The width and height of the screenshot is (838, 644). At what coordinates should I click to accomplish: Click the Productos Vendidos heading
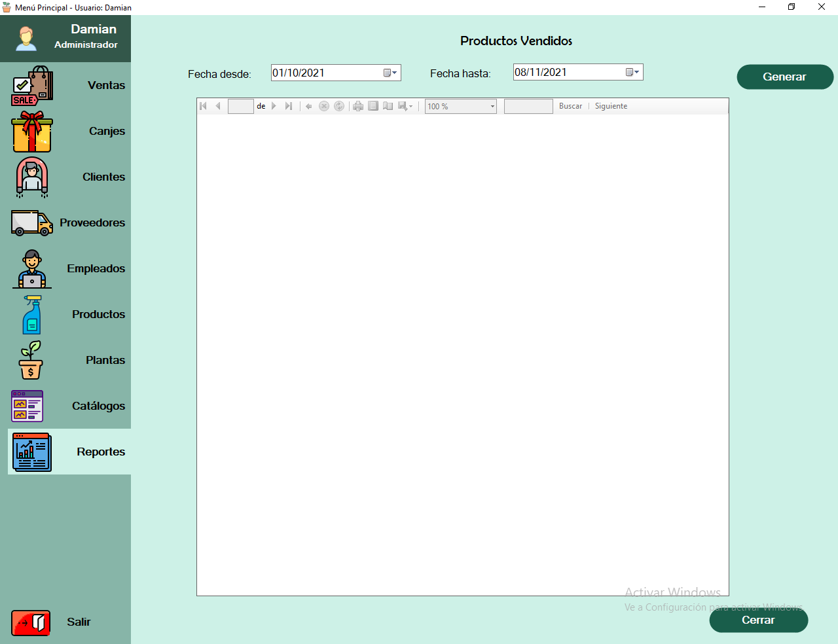click(x=516, y=41)
